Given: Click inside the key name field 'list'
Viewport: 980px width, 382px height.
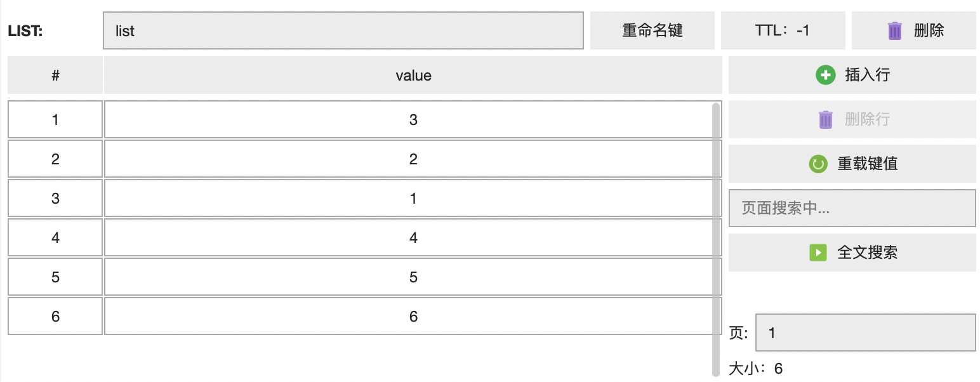Looking at the screenshot, I should point(343,30).
